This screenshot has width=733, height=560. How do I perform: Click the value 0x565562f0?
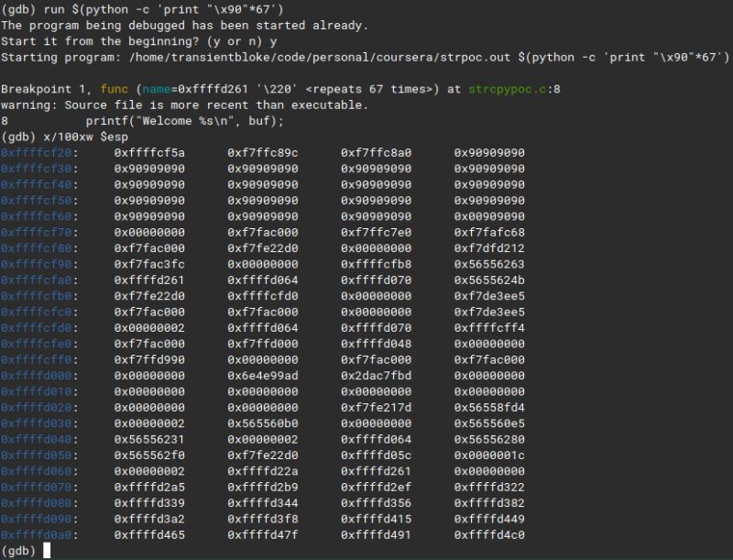coord(149,456)
